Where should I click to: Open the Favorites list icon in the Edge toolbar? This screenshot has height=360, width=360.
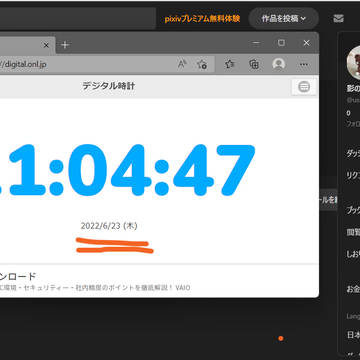click(229, 64)
